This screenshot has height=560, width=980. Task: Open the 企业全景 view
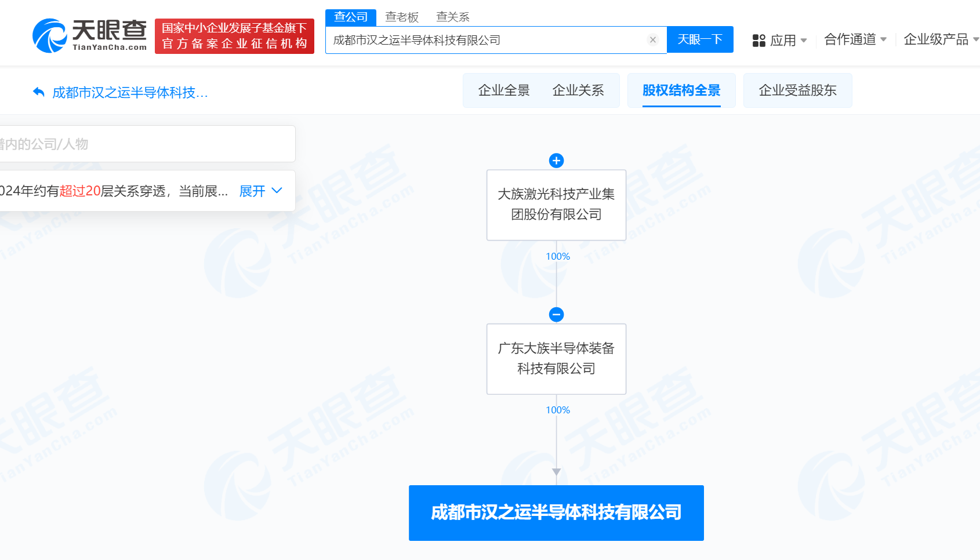pos(503,90)
